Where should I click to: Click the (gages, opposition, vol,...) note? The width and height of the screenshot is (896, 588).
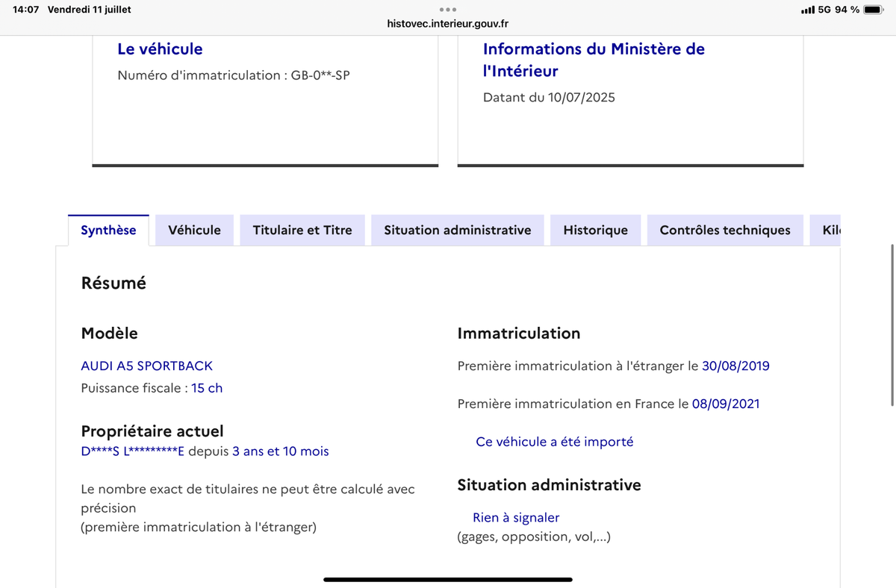534,537
